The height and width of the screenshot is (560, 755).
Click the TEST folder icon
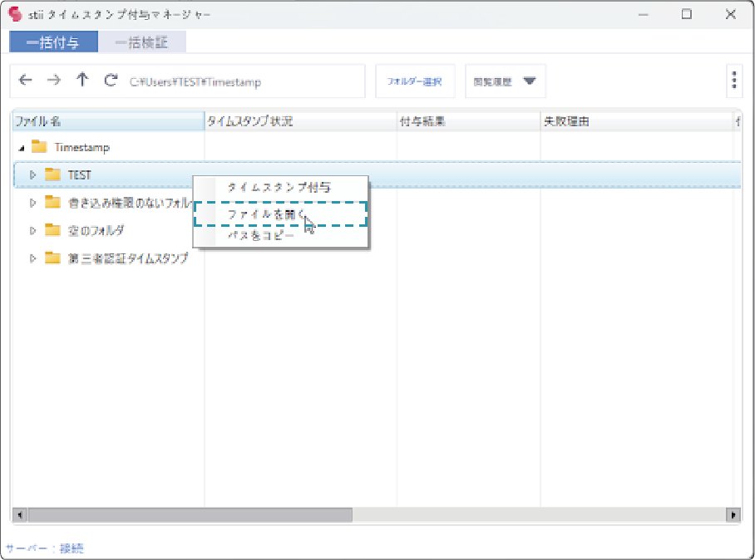tap(53, 174)
